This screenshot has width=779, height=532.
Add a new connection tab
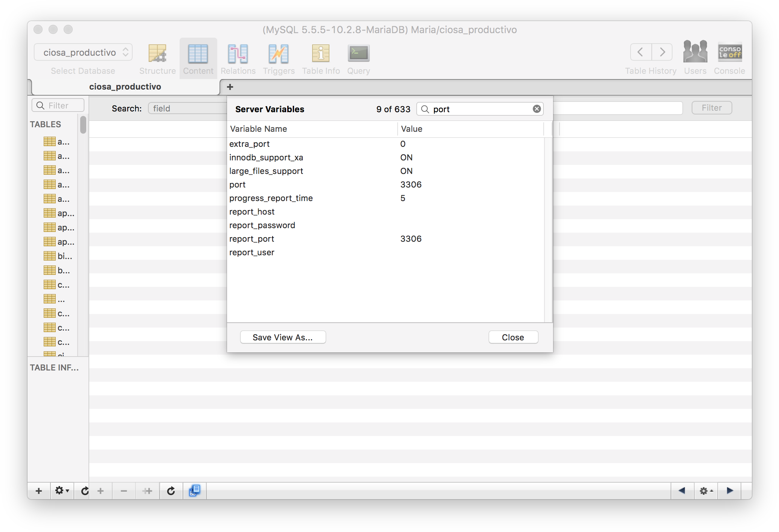pos(230,87)
